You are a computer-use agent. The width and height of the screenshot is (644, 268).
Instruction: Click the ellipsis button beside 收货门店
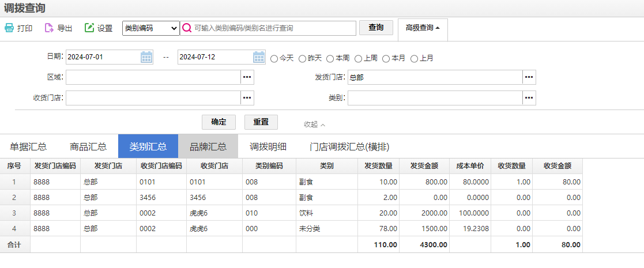click(x=247, y=97)
